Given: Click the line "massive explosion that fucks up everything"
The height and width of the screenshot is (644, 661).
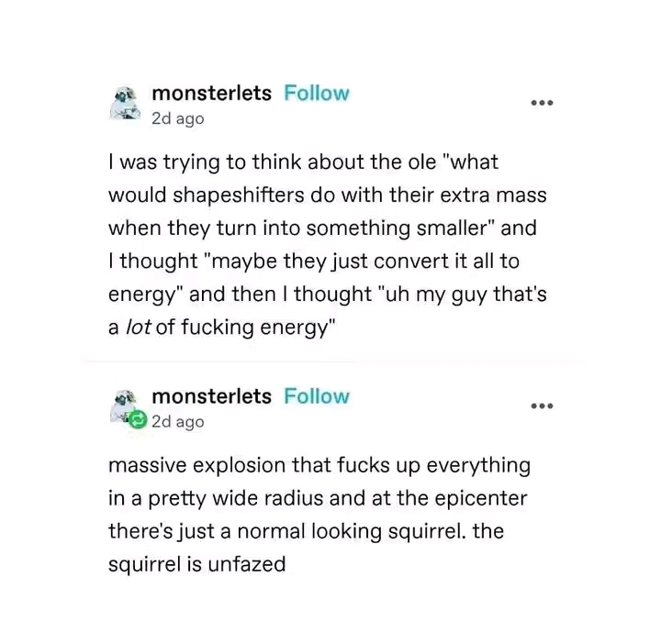Looking at the screenshot, I should [x=319, y=466].
